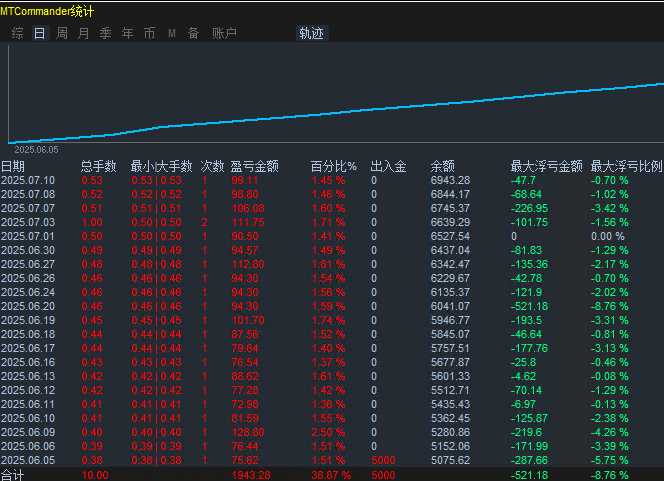Open the 备 tab
Image resolution: width=664 pixels, height=481 pixels.
[x=194, y=33]
